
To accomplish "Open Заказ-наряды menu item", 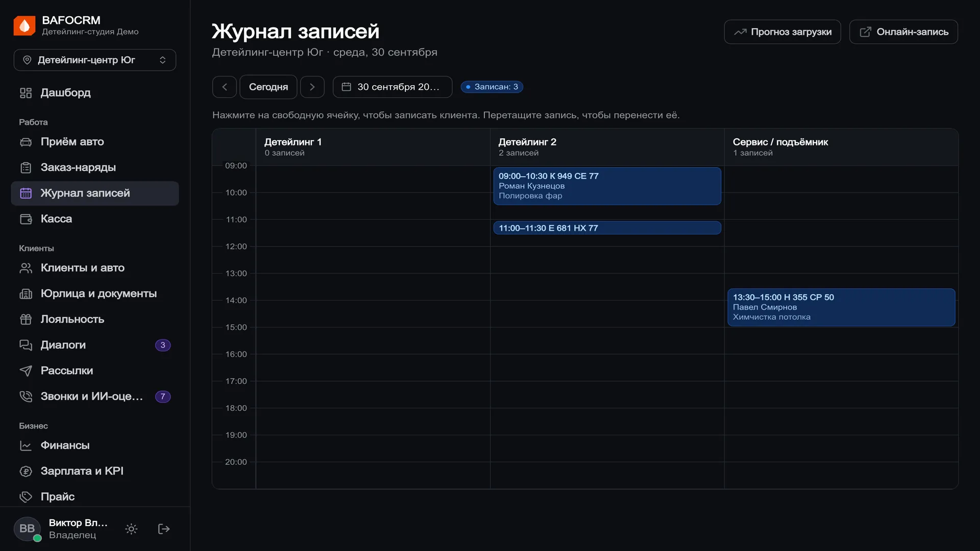I will (x=95, y=167).
